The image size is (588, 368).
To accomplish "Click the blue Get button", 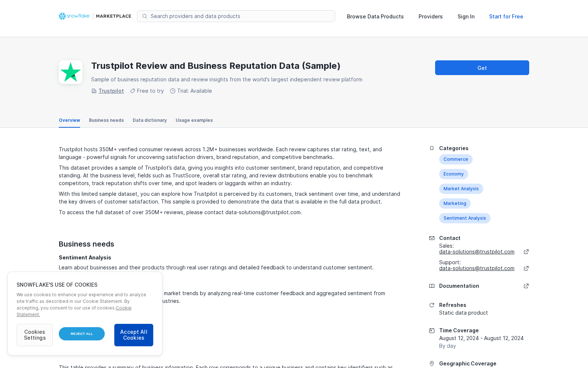I will click(x=482, y=68).
